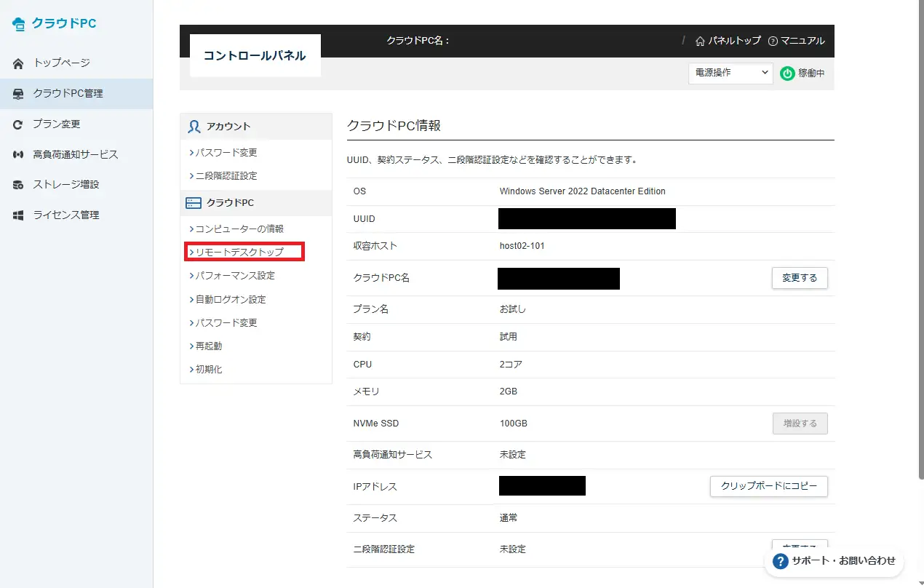The image size is (924, 588).
Task: Select 自動ログオン設定 menu item
Action: [x=230, y=299]
